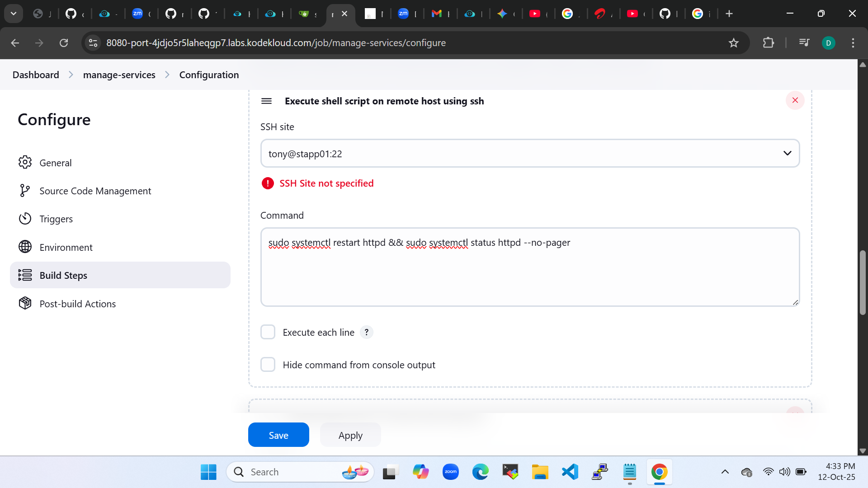868x488 pixels.
Task: Go to Post-build Actions section
Action: tap(77, 304)
